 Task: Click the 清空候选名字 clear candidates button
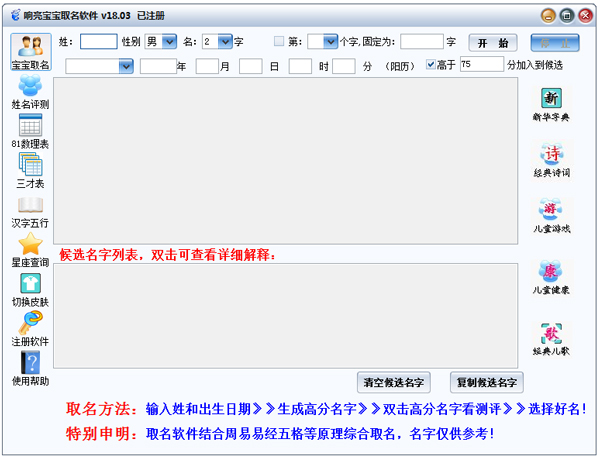pyautogui.click(x=393, y=382)
